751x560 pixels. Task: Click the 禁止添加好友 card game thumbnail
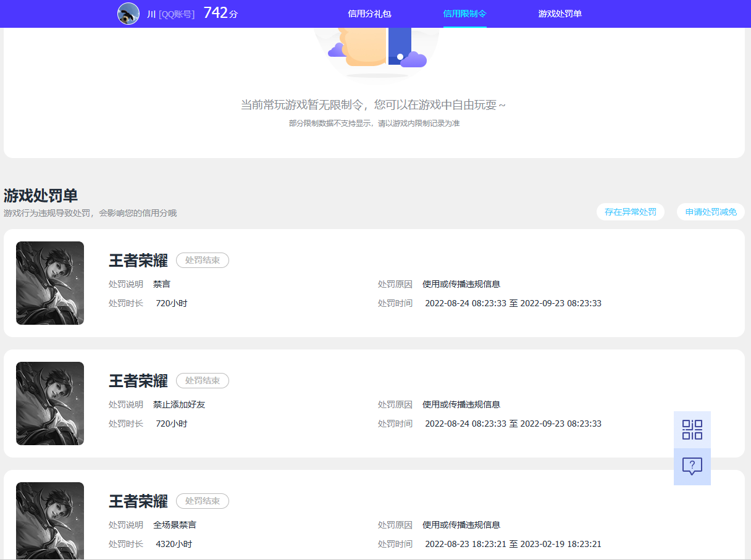[x=50, y=403]
